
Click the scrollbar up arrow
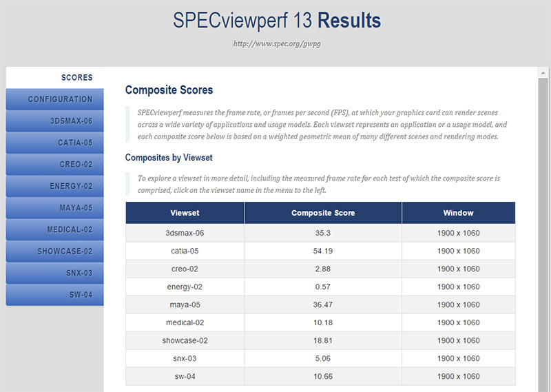[x=543, y=73]
